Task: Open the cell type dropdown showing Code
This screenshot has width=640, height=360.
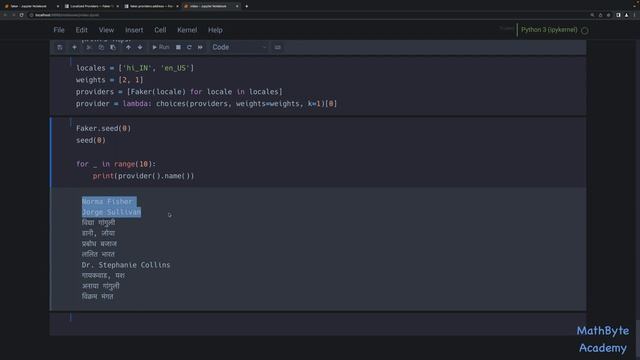Action: point(239,47)
